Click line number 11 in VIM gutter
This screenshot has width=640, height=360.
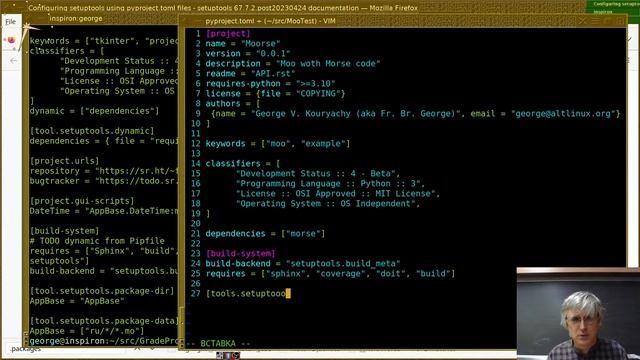196,133
